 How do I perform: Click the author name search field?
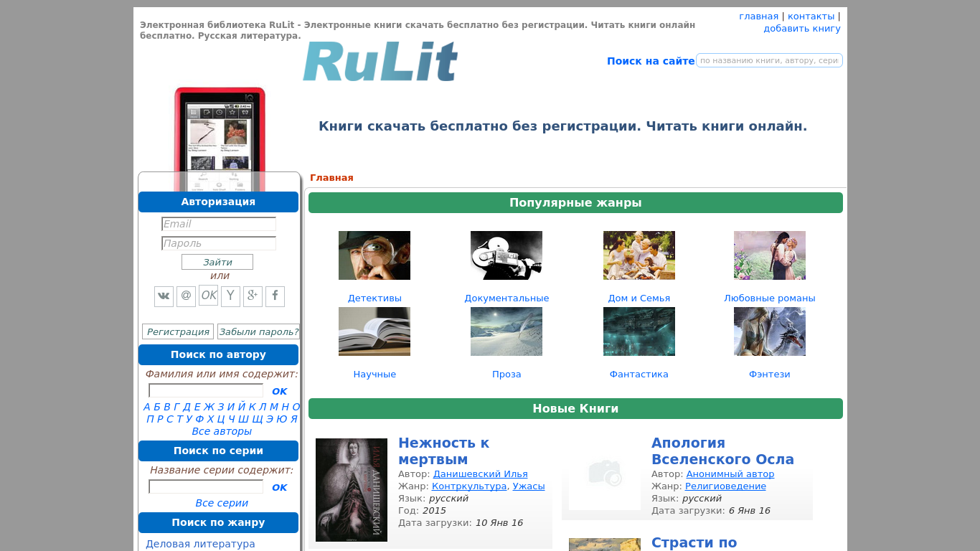(206, 390)
